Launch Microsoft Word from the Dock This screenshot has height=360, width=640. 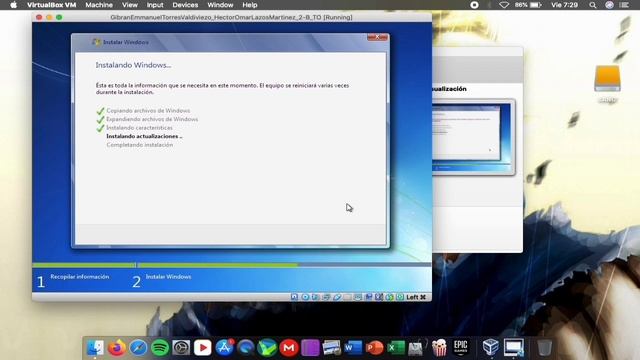pos(353,348)
